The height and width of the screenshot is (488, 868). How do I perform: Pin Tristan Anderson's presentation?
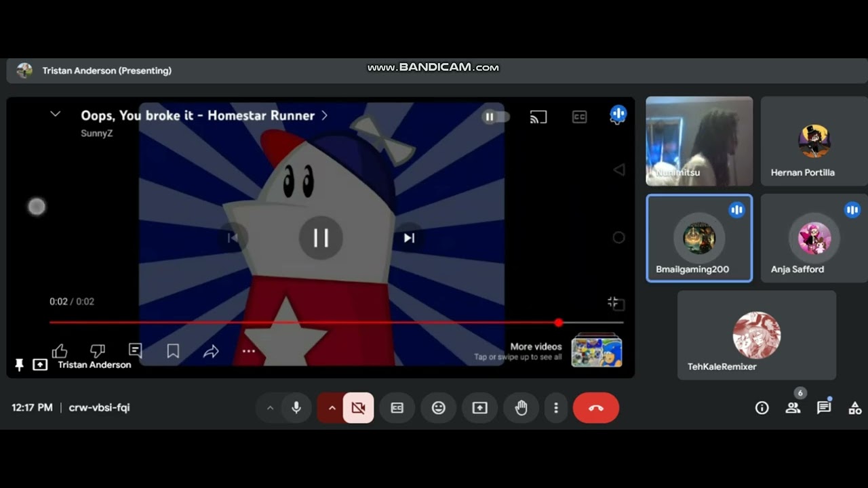(x=20, y=365)
